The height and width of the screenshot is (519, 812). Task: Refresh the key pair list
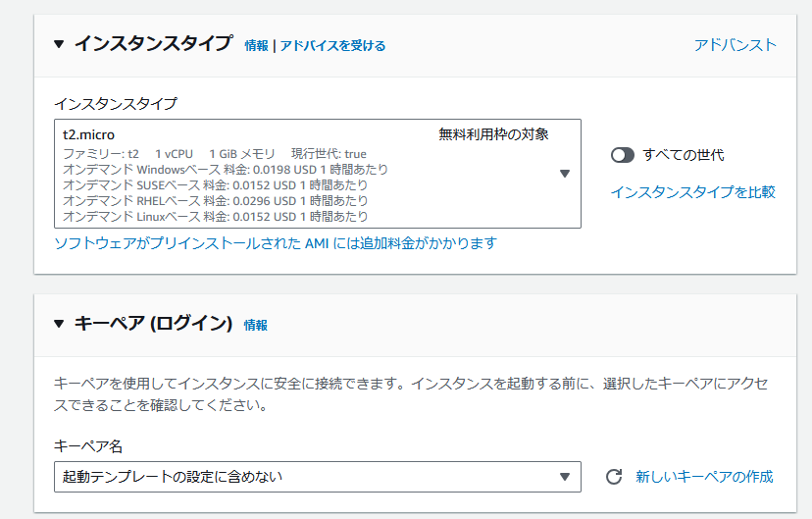click(614, 477)
